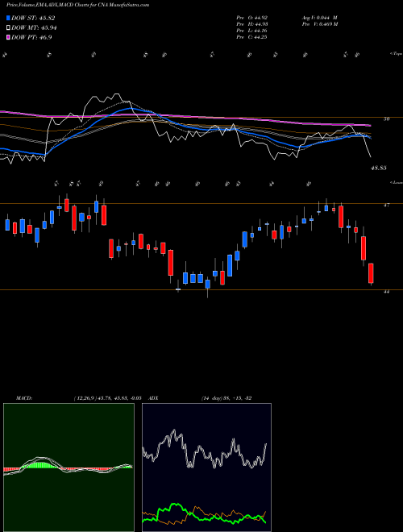Select the 'ADX' panel heading
The width and height of the screenshot is (403, 532).
(x=153, y=398)
